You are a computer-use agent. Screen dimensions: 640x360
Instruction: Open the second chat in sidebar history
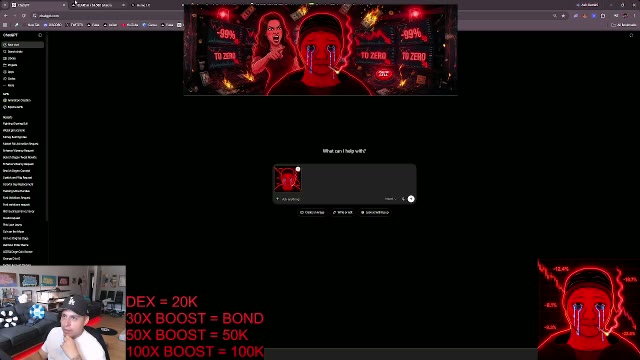[x=22, y=131]
